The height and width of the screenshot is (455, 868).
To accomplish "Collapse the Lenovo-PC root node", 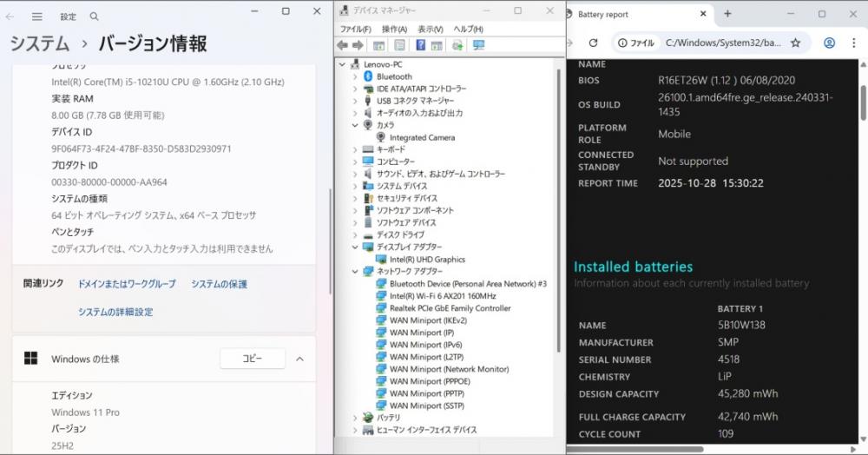I will click(x=343, y=64).
